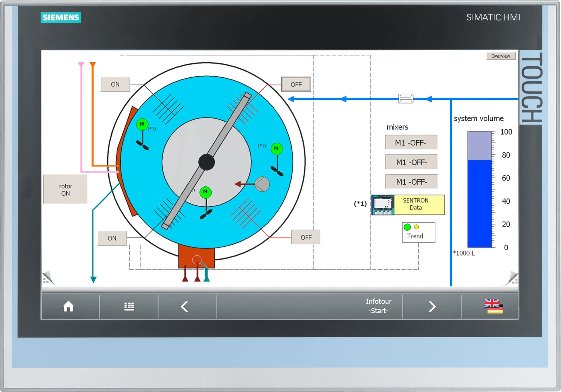Click green motor M at bottom center
The width and height of the screenshot is (561, 392).
click(x=205, y=192)
